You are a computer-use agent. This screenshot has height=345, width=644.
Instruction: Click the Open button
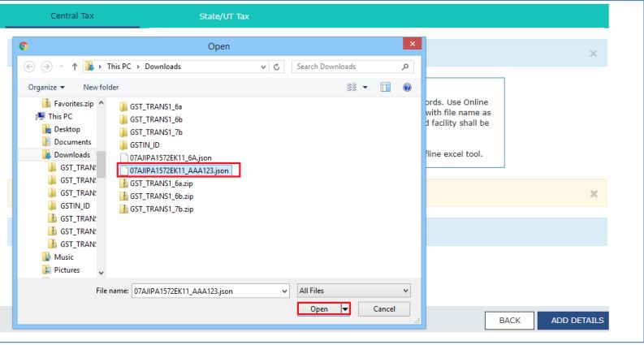(x=319, y=309)
